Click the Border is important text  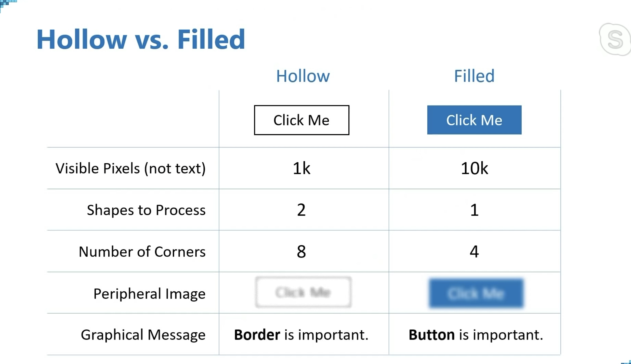301,335
